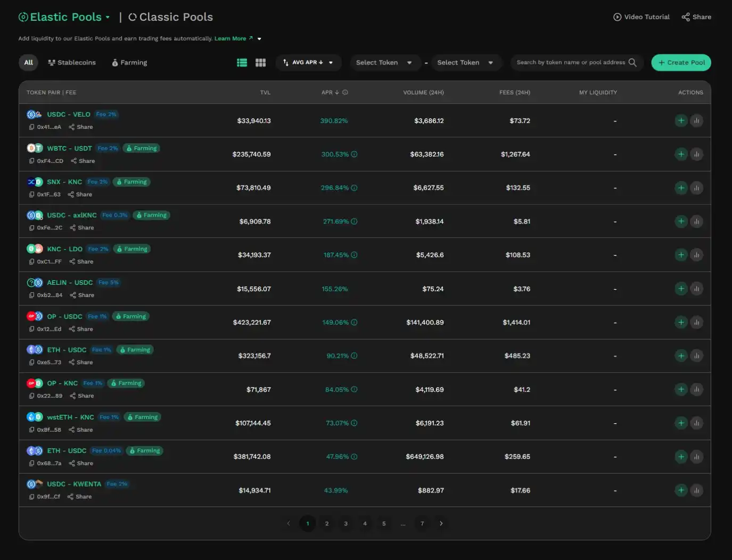Screen dimensions: 732x560
Task: Switch to Classic Pools tab
Action: tap(170, 17)
